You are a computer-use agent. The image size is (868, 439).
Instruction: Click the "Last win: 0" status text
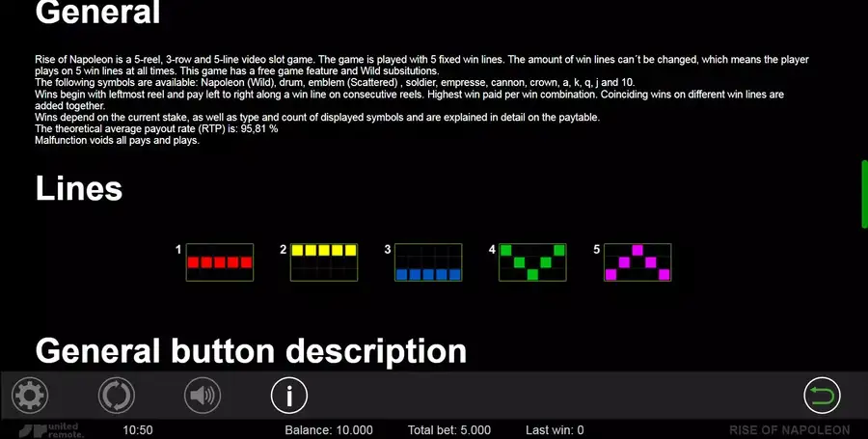pos(555,430)
